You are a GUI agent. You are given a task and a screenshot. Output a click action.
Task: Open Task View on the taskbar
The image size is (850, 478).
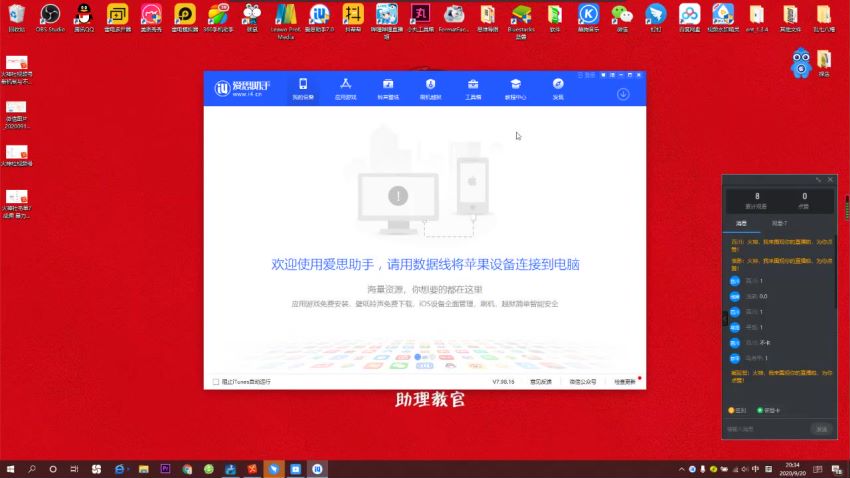click(x=74, y=469)
